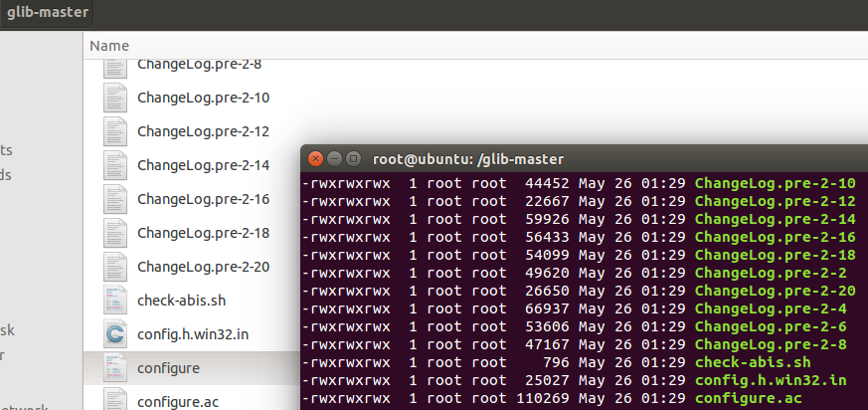Click ChangeLog.pre-2-2 in terminal listing
868x410 pixels.
(771, 273)
